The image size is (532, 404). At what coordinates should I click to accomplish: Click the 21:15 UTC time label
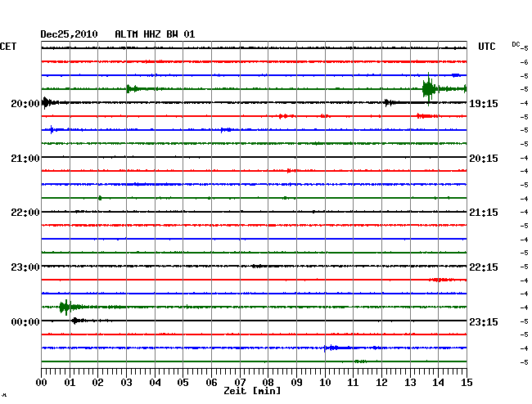pos(484,213)
